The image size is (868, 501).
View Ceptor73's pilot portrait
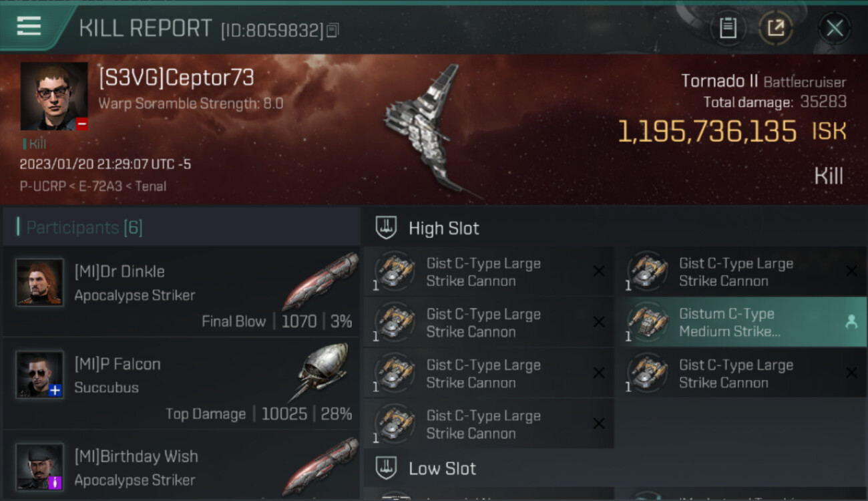click(x=54, y=96)
